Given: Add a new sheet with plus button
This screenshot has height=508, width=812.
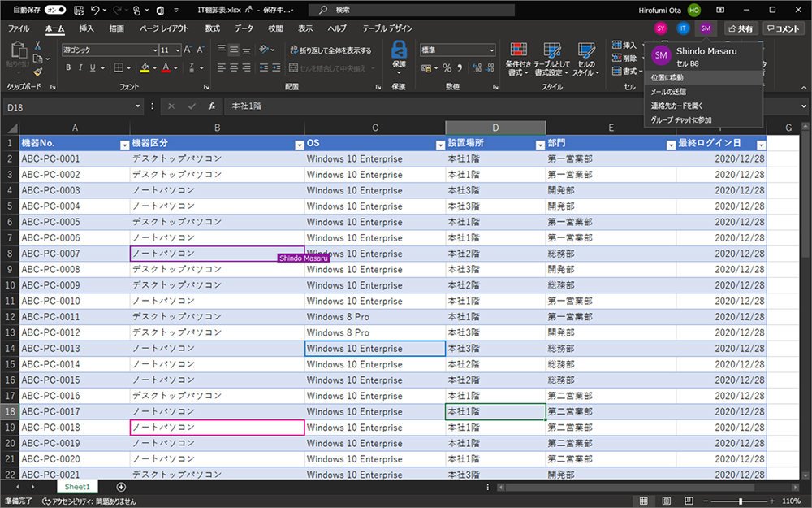Looking at the screenshot, I should pyautogui.click(x=121, y=487).
